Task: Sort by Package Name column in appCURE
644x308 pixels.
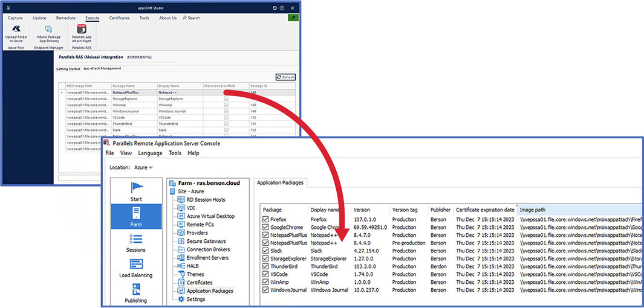Action: coord(134,86)
